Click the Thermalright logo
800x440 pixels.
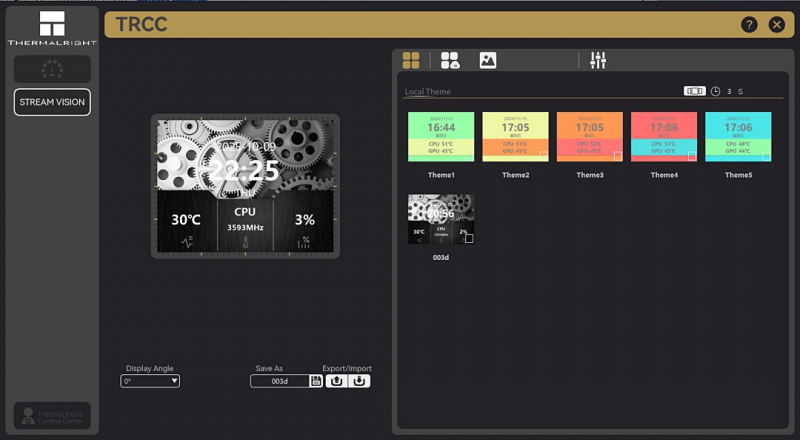(x=51, y=30)
